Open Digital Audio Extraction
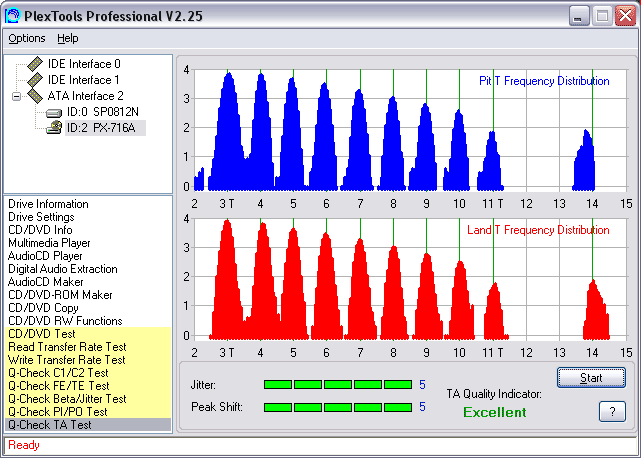641x458 pixels. pos(63,269)
